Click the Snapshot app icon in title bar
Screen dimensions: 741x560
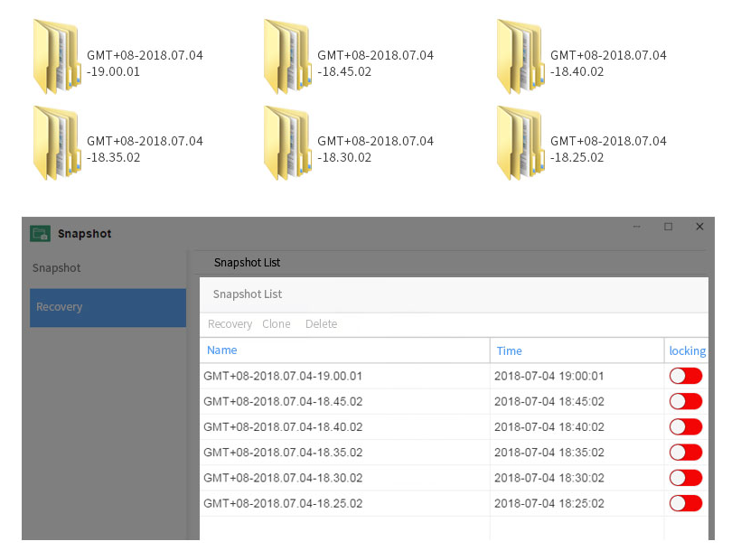coord(40,233)
